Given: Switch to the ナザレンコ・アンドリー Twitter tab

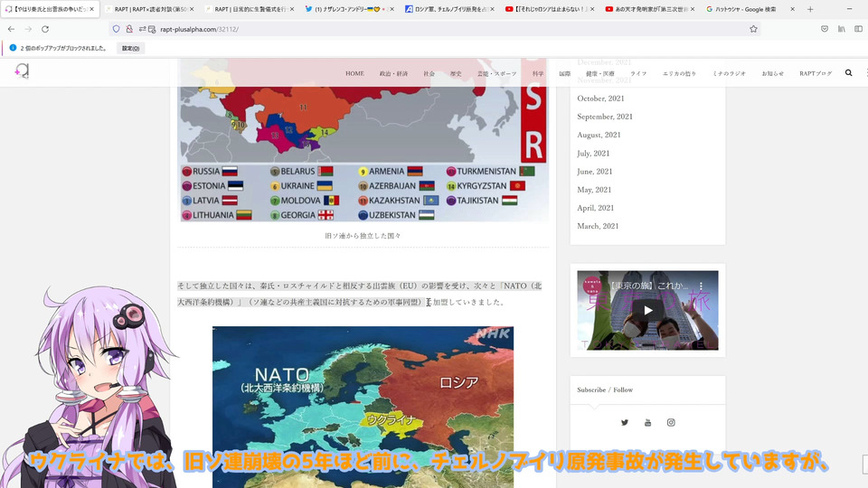Looking at the screenshot, I should pyautogui.click(x=350, y=9).
